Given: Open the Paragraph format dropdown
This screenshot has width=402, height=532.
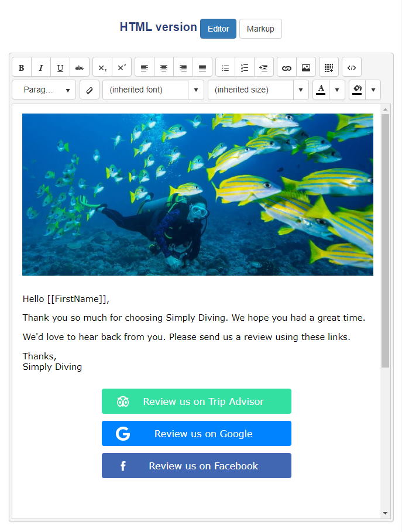Looking at the screenshot, I should [44, 90].
